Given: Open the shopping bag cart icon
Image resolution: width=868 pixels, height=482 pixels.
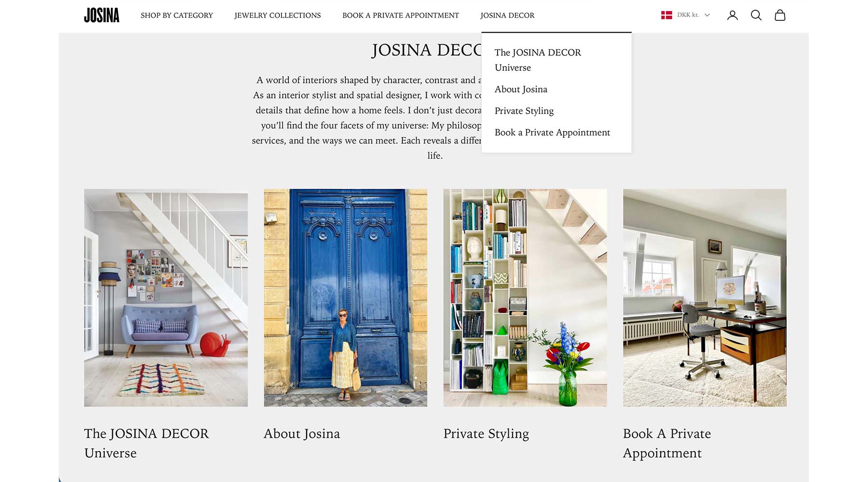Looking at the screenshot, I should click(x=780, y=15).
